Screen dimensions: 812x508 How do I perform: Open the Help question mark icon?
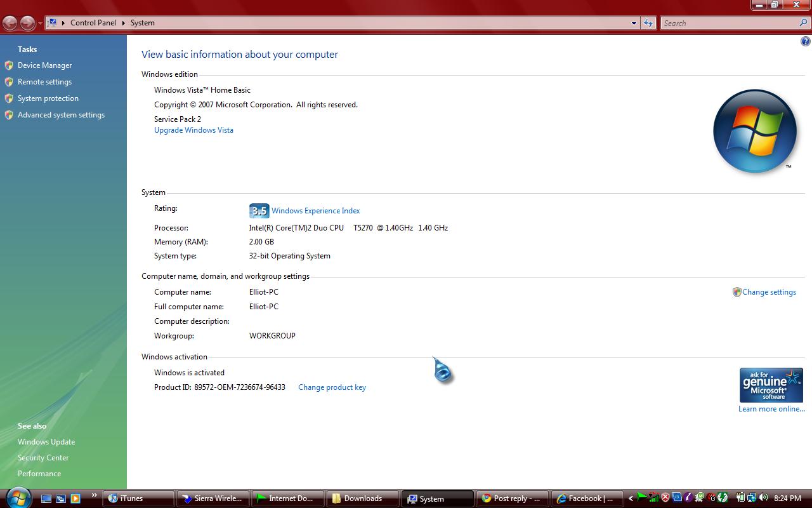805,42
